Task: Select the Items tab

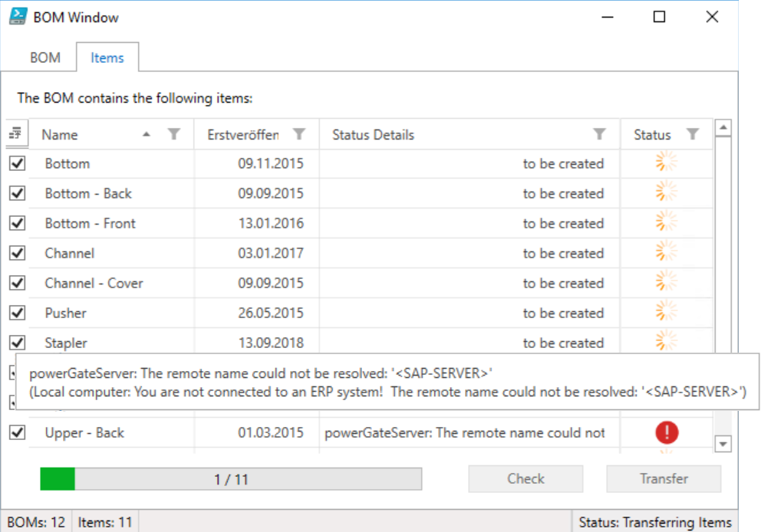Action: pyautogui.click(x=107, y=57)
